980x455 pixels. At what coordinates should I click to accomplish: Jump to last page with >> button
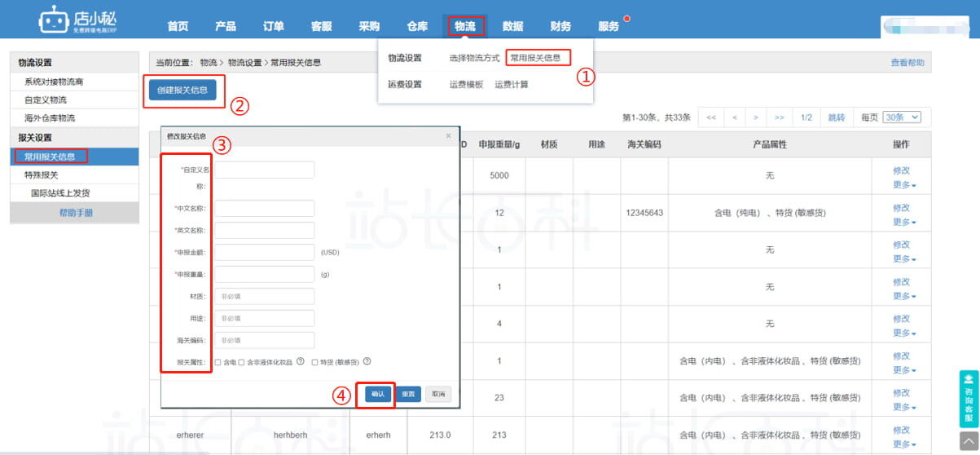pyautogui.click(x=779, y=117)
